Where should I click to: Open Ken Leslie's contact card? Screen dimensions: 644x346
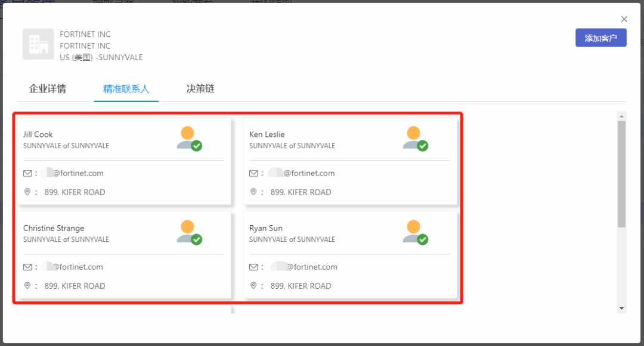click(x=351, y=161)
